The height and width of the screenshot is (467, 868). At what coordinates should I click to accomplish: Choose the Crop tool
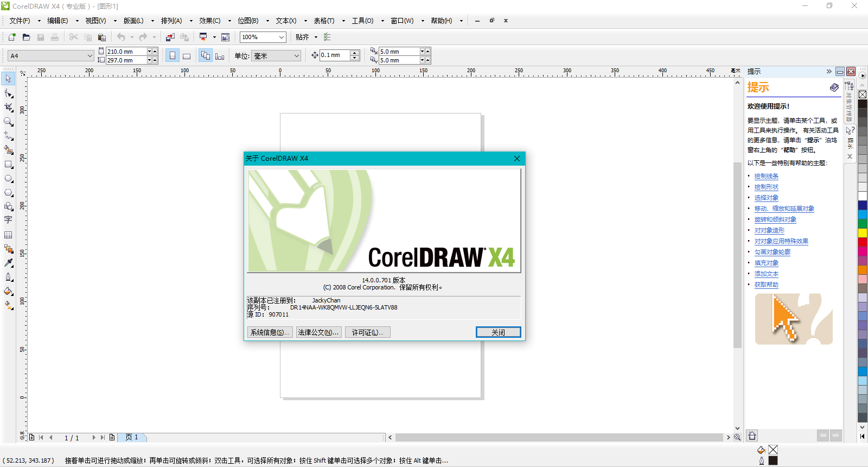[8, 108]
